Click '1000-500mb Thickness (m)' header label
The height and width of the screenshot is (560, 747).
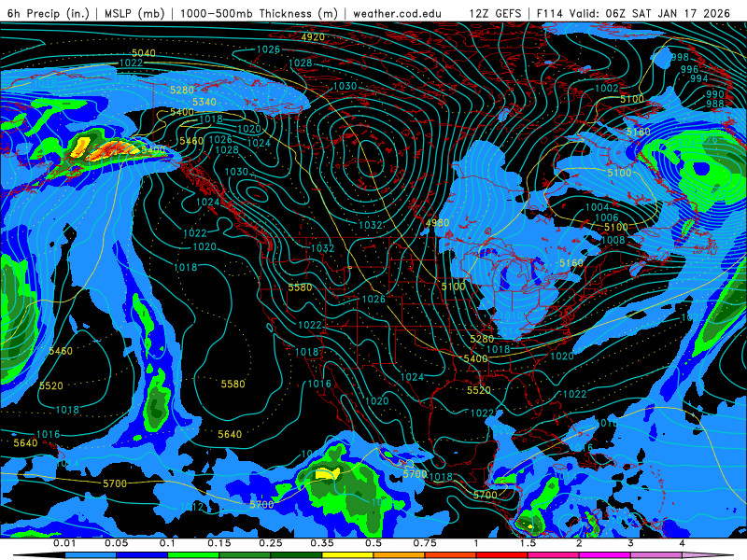pos(260,13)
